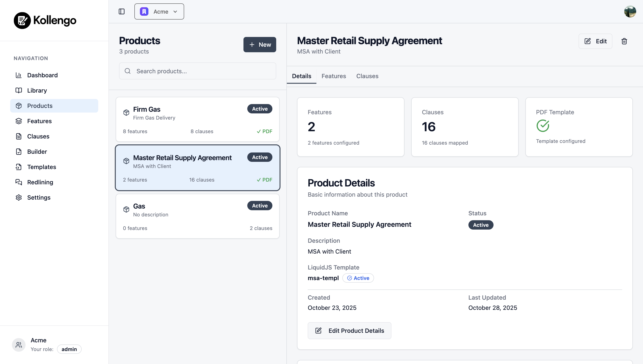The width and height of the screenshot is (643, 364).
Task: Open Settings from the navigation sidebar
Action: pos(39,197)
